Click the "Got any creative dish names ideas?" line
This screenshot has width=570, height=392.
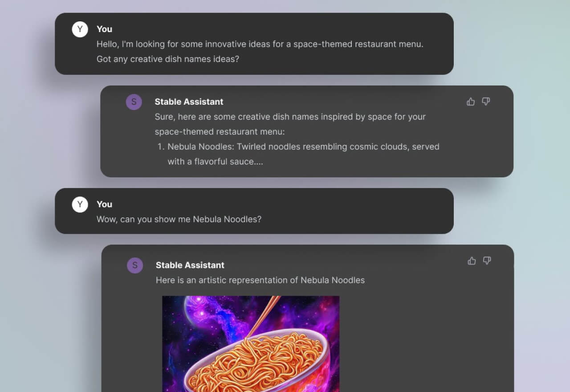[167, 59]
